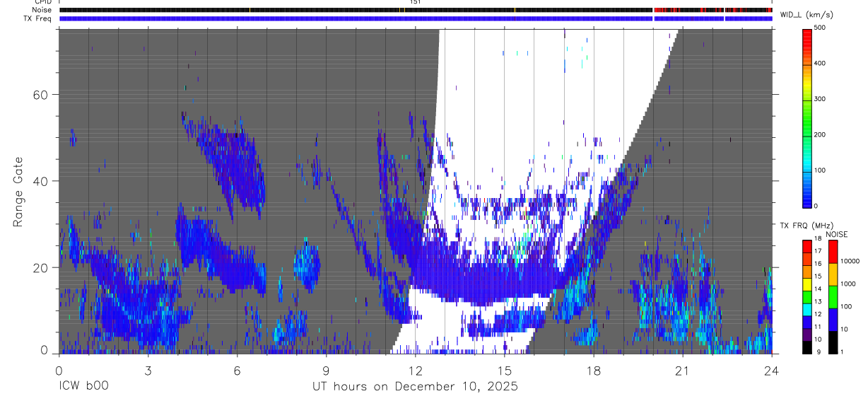Click the "1000" tick on NOISE legend
The image size is (868, 401).
[848, 284]
